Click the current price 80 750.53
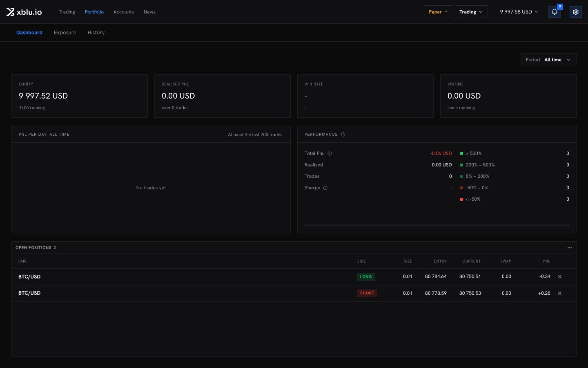 [470, 294]
